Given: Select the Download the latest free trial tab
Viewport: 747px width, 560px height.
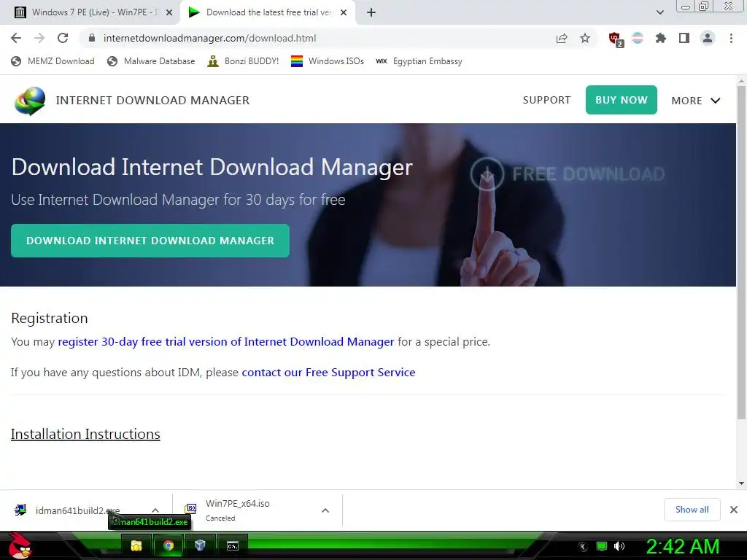Looking at the screenshot, I should (267, 13).
